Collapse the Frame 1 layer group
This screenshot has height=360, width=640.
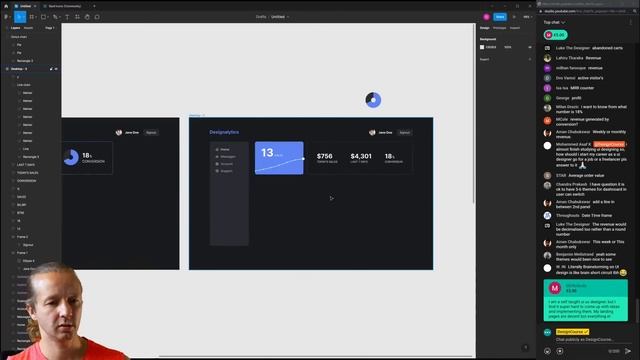(x=13, y=253)
